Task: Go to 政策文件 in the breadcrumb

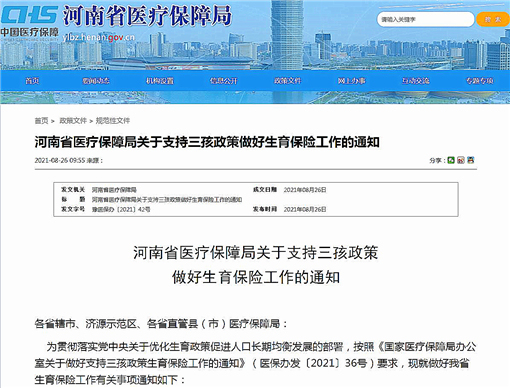Action: point(73,121)
